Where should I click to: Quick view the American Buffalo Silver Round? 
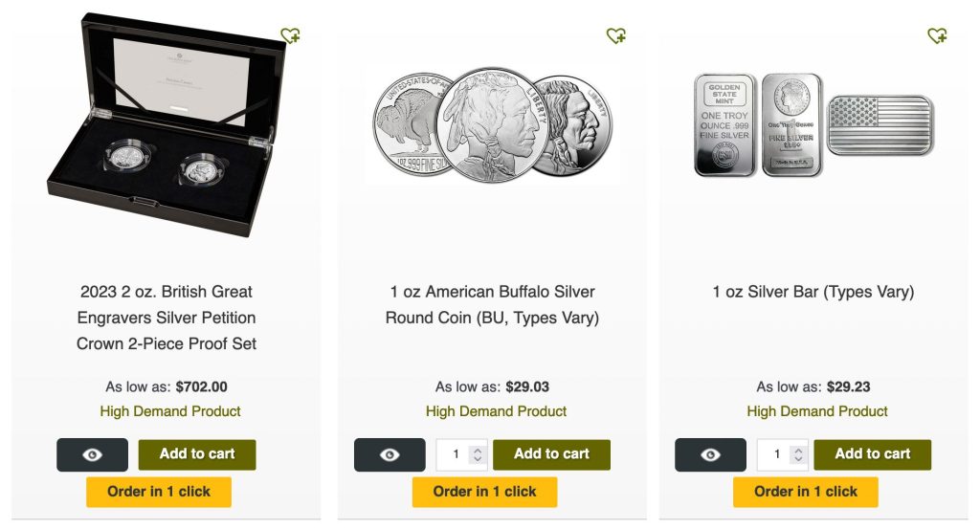coord(390,455)
